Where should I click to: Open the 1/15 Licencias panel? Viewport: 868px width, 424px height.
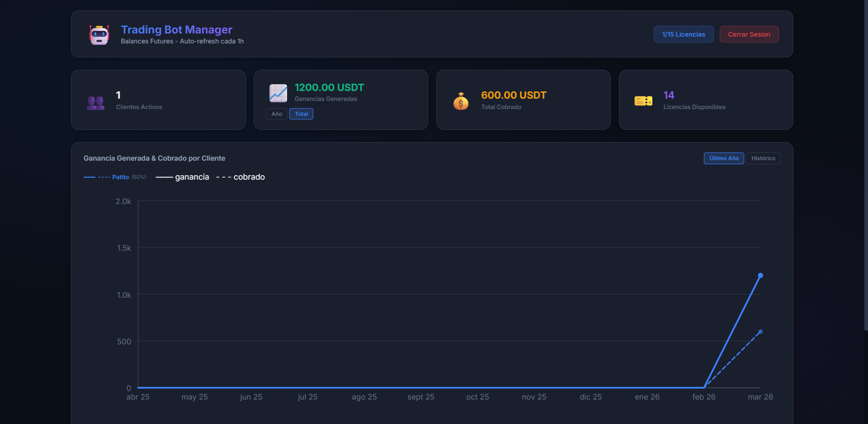683,34
